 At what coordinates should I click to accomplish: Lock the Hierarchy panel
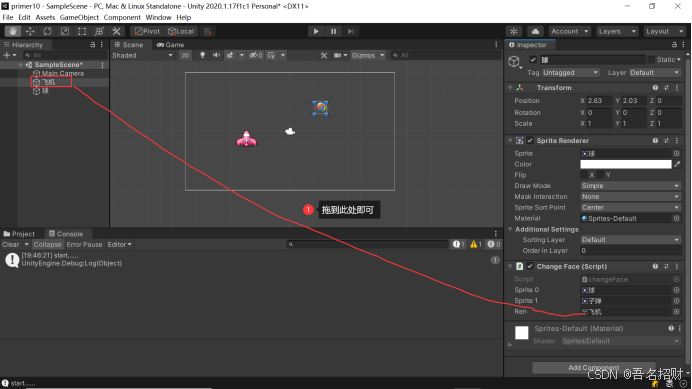pyautogui.click(x=93, y=45)
